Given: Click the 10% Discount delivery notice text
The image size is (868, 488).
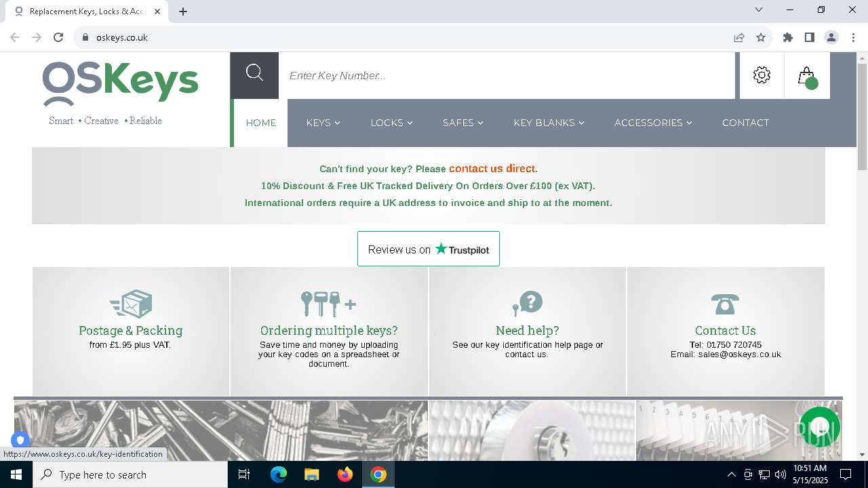Looking at the screenshot, I should (x=428, y=186).
